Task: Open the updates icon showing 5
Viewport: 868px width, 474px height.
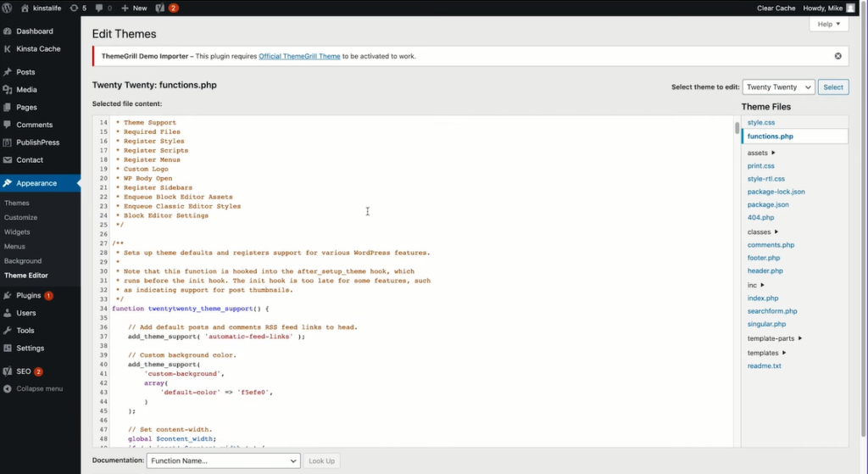Action: [78, 8]
